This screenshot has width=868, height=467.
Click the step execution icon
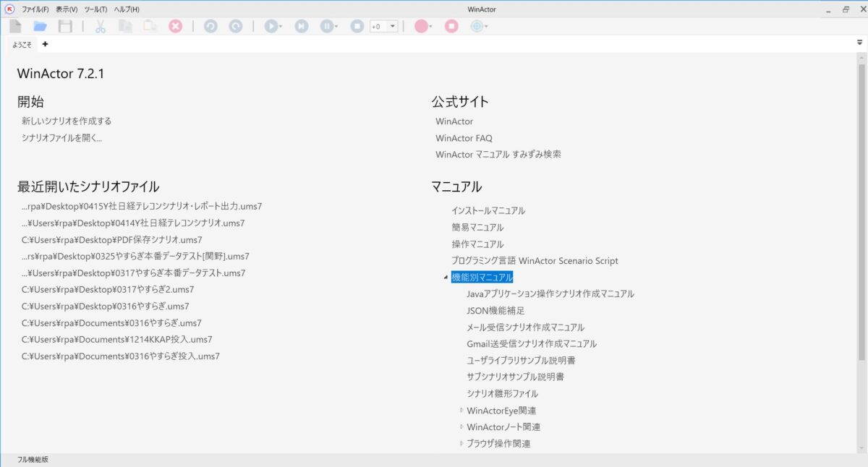pyautogui.click(x=302, y=26)
